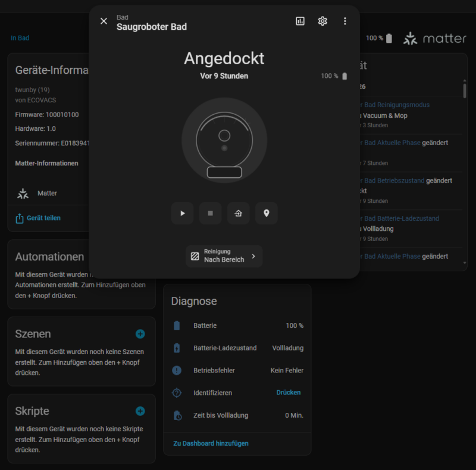This screenshot has width=476, height=470.
Task: Open the Matter integration row
Action: pos(49,193)
